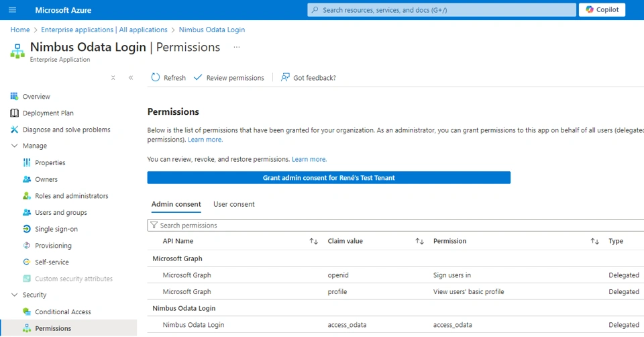Viewport: 644px width, 337px height.
Task: Click the Search permissions filter field
Action: tap(396, 225)
